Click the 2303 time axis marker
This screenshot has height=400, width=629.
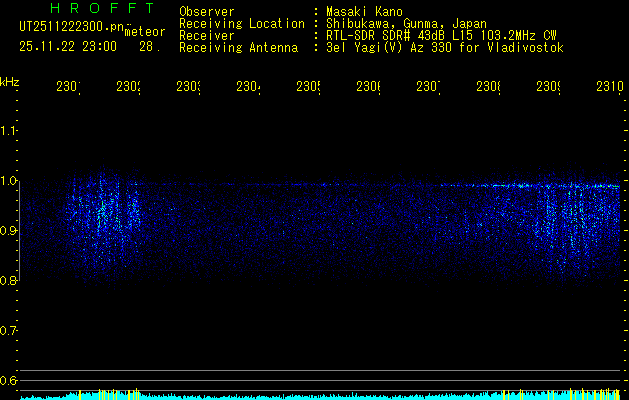click(x=189, y=87)
